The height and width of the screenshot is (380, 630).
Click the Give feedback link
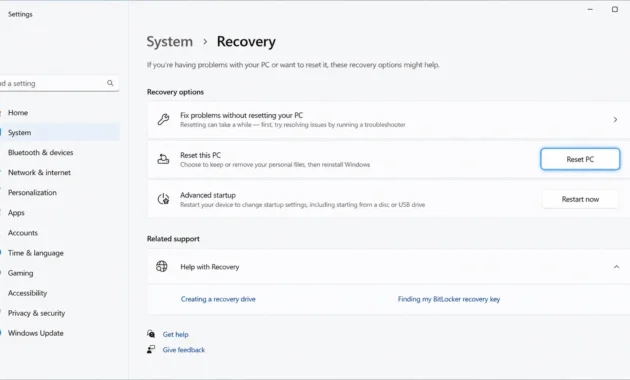[x=184, y=350]
